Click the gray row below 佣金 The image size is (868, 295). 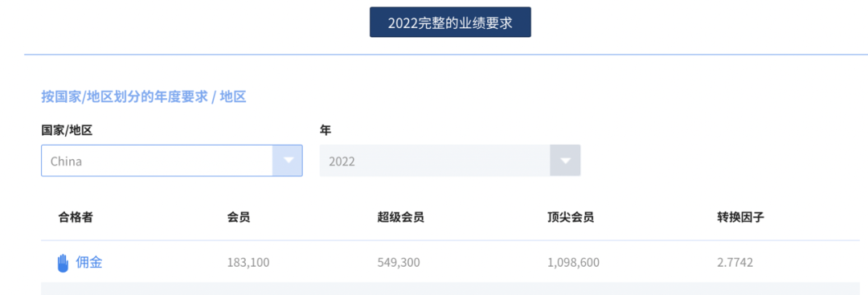coord(451,289)
